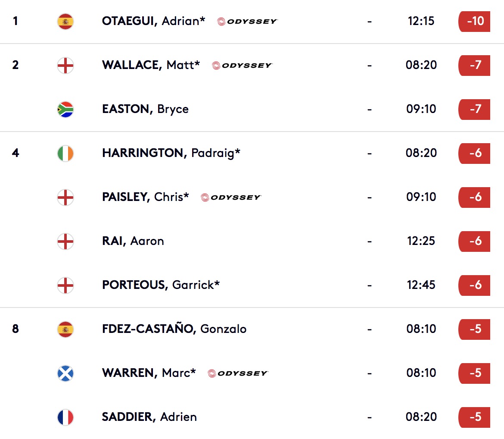Viewport: 504px width, 439px height.
Task: Click Bryce Easton's -7 score badge
Action: pos(474,110)
